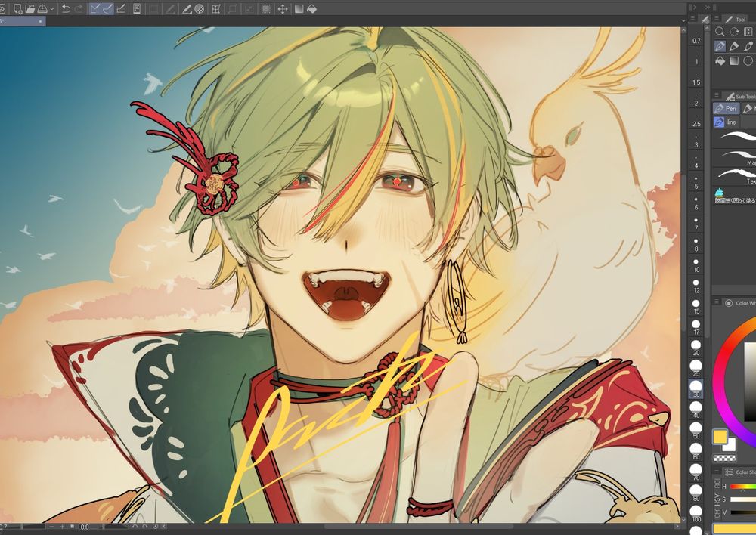Select brush size 100
The width and height of the screenshot is (756, 535).
click(696, 514)
